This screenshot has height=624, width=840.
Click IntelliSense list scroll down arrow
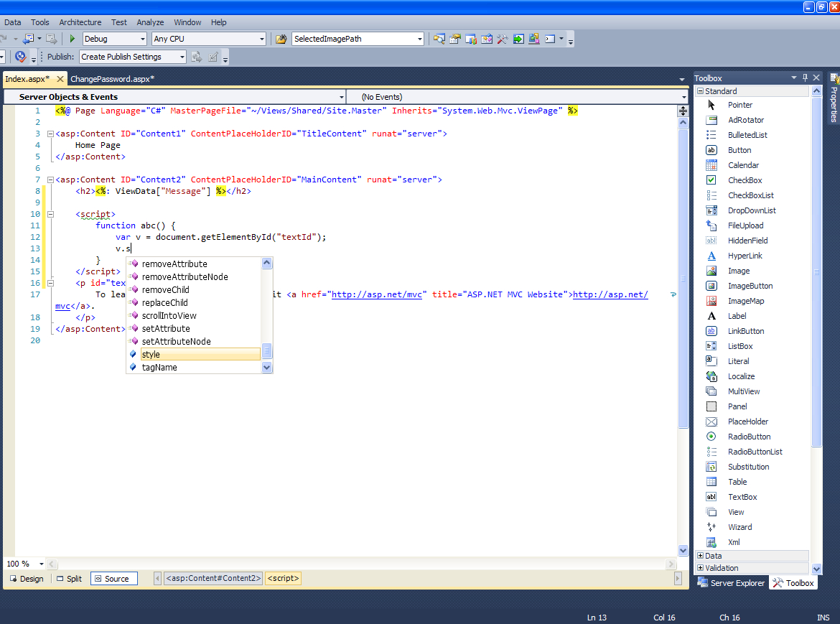point(266,368)
